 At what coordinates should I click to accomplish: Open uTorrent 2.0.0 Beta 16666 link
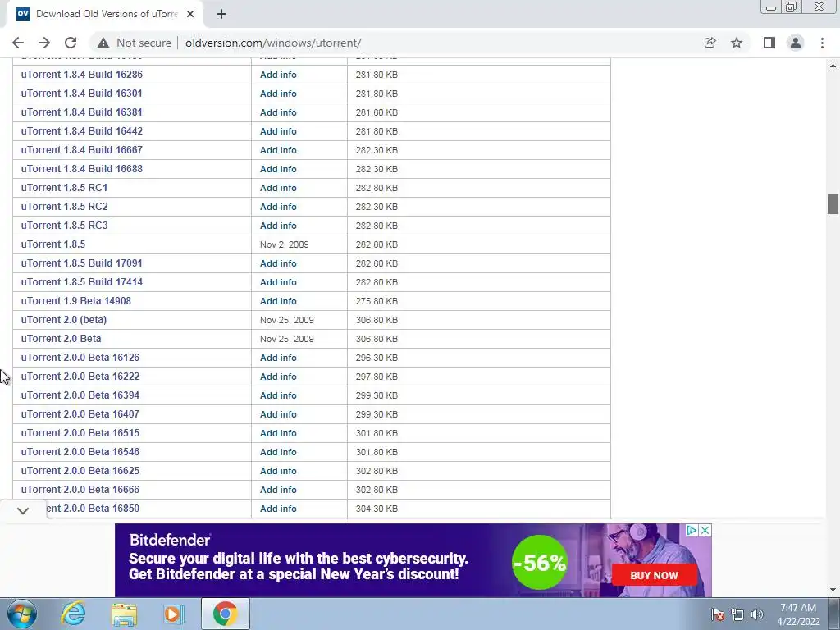click(80, 489)
